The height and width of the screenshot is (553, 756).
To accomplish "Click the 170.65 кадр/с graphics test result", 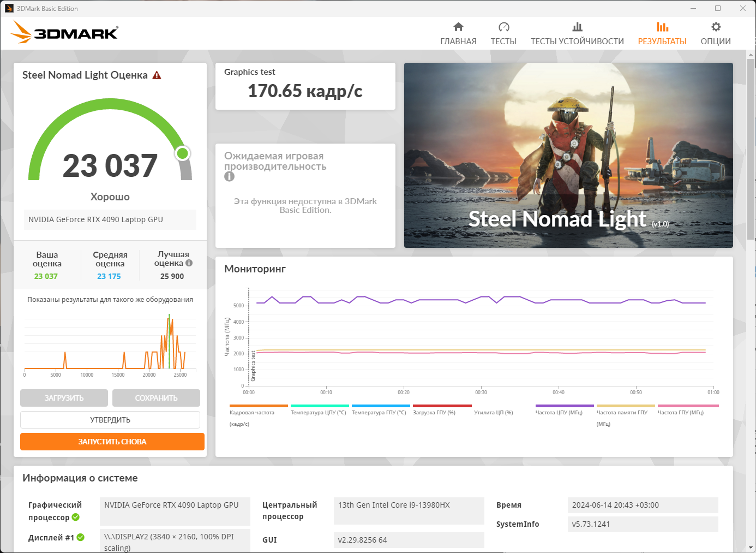I will pyautogui.click(x=305, y=91).
